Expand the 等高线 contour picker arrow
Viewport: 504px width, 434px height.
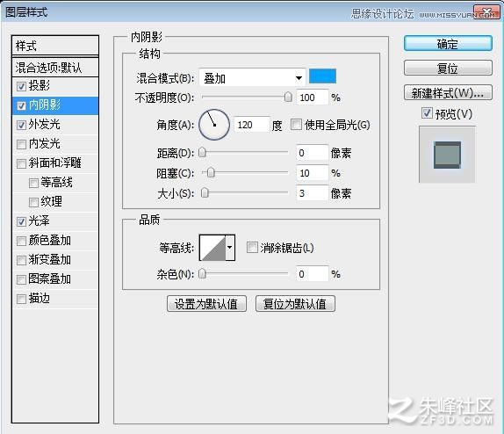pyautogui.click(x=230, y=248)
